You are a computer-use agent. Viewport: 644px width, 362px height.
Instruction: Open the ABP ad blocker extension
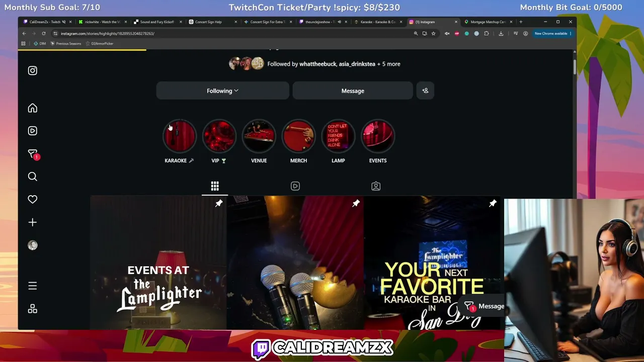(x=457, y=34)
